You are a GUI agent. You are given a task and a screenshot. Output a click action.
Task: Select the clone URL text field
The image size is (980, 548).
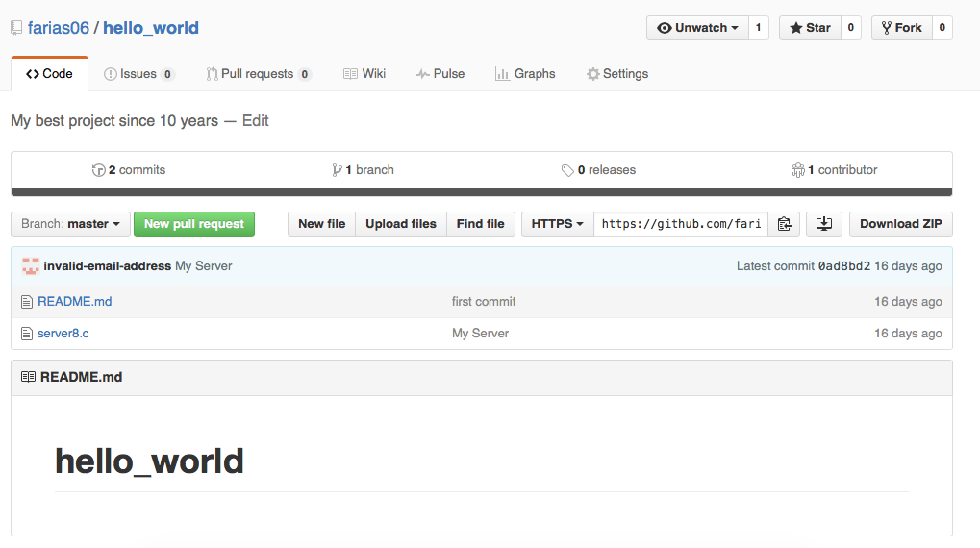tap(680, 224)
